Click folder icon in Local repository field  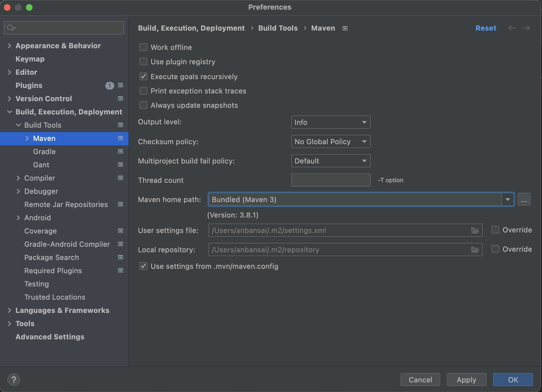click(x=475, y=250)
